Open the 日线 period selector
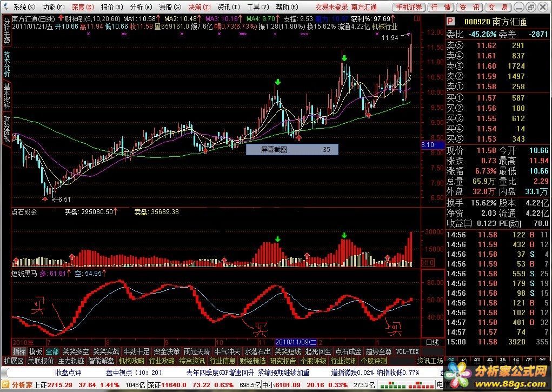This screenshot has height=392, width=552. [433, 342]
